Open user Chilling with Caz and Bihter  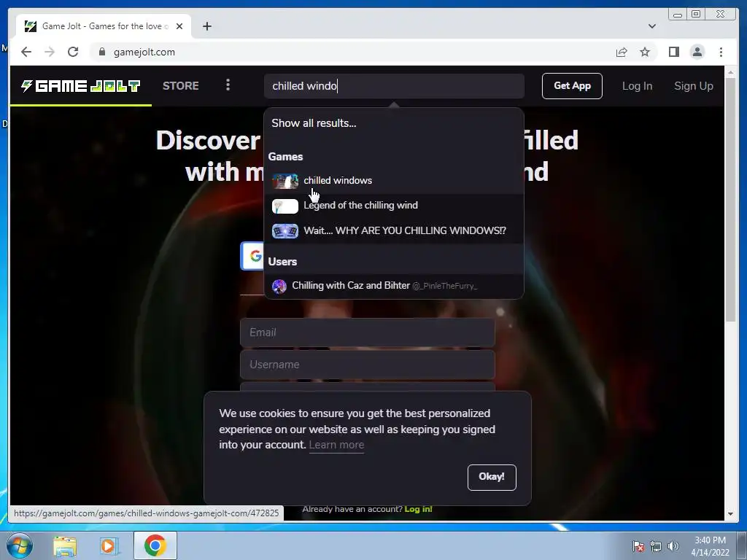click(x=394, y=286)
